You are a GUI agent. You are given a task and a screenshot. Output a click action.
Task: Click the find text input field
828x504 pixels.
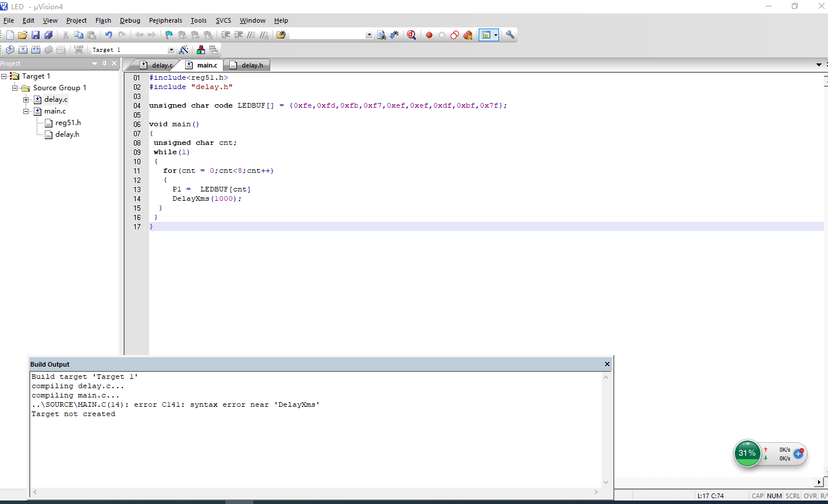[x=327, y=35]
